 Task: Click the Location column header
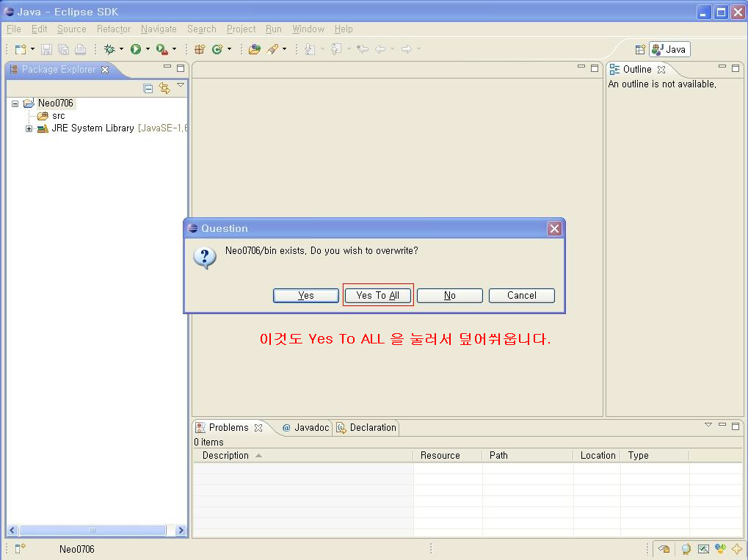(597, 456)
